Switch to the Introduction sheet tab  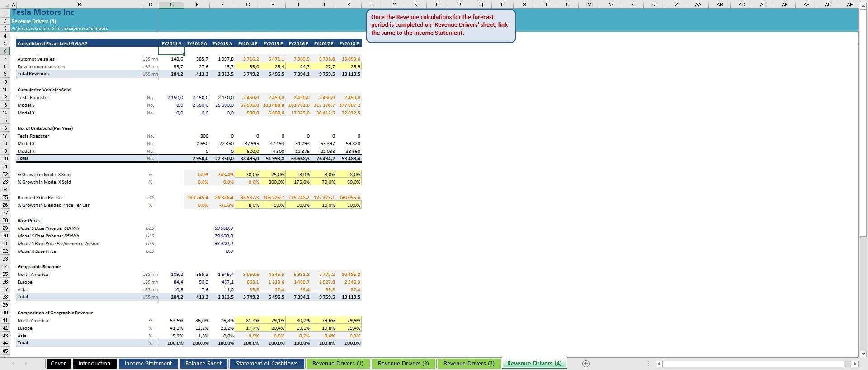pyautogui.click(x=94, y=364)
